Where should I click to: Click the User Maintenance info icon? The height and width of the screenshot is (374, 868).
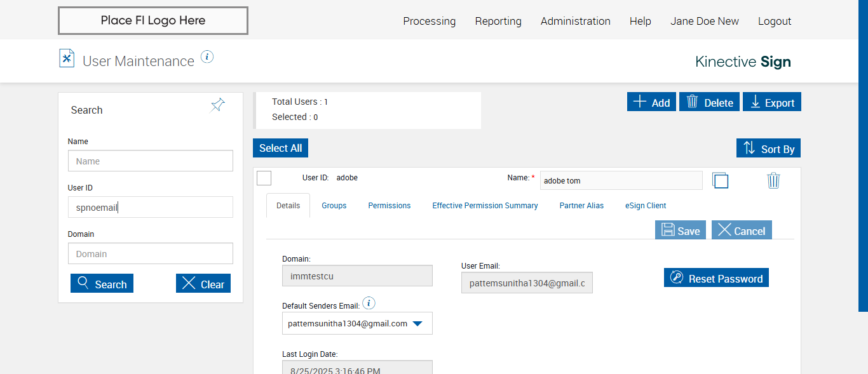click(207, 57)
